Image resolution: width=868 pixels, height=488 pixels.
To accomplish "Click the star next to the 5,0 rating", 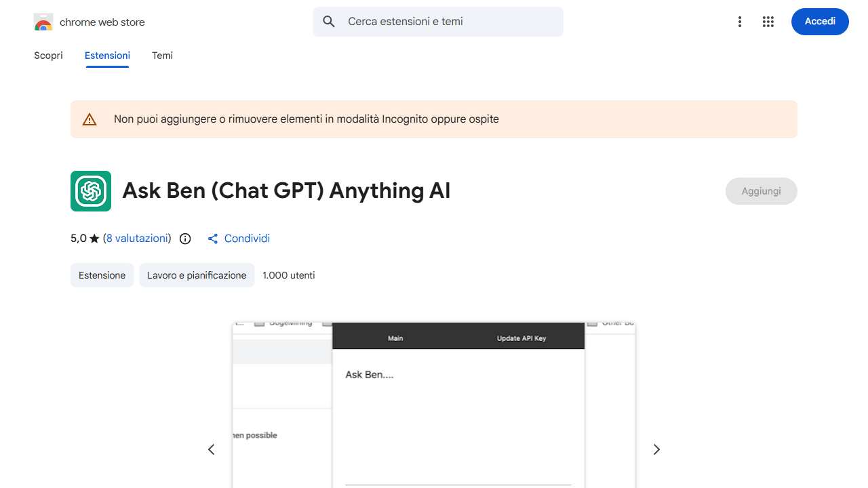I will click(x=95, y=238).
